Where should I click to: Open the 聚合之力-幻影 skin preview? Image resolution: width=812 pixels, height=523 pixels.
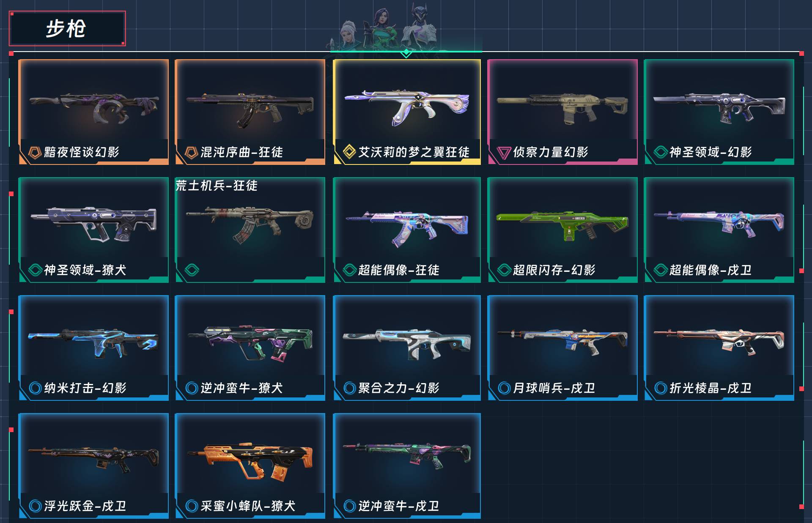click(406, 344)
